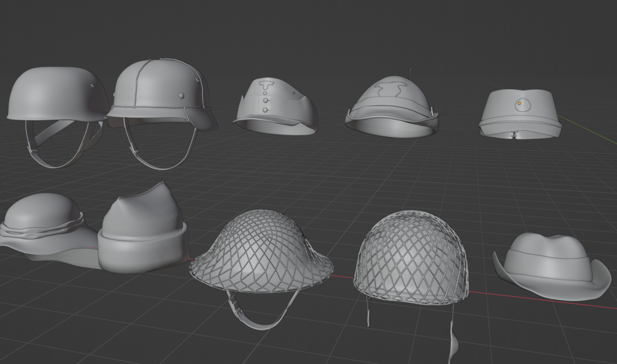617x364 pixels.
Task: Select the smooth paratrooper helmet with crossed chin straps
Action: point(57,117)
